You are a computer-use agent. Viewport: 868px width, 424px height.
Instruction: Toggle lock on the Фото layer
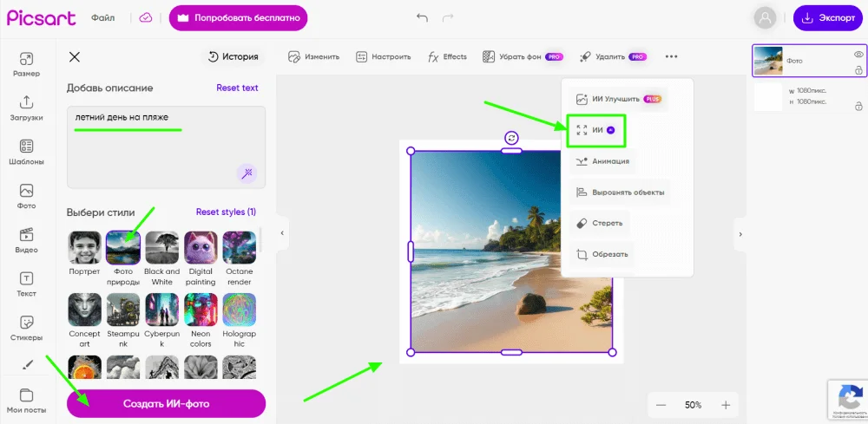(x=858, y=70)
